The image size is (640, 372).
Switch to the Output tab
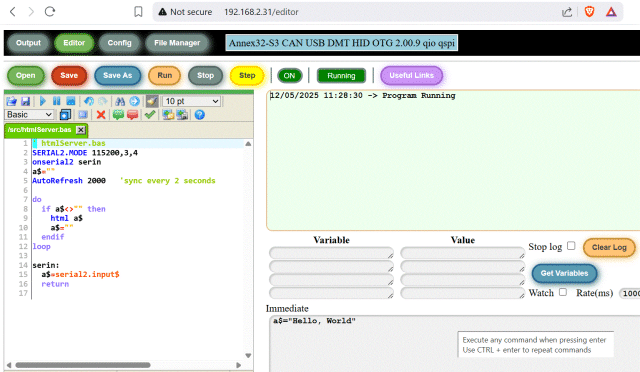[28, 43]
